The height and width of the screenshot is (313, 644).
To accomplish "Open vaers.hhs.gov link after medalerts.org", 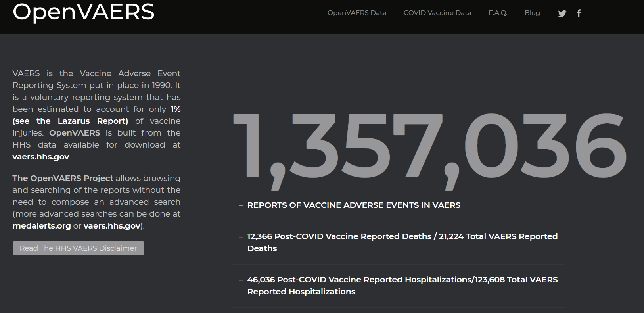I will click(112, 226).
